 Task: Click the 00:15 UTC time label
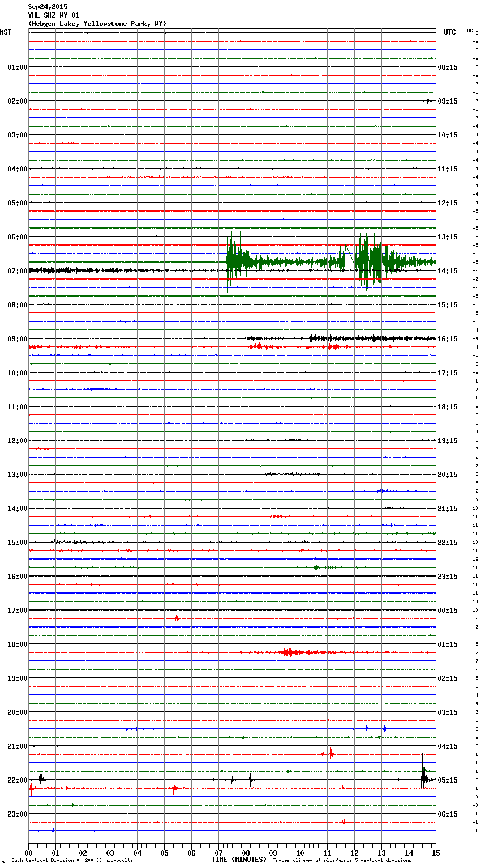[448, 611]
